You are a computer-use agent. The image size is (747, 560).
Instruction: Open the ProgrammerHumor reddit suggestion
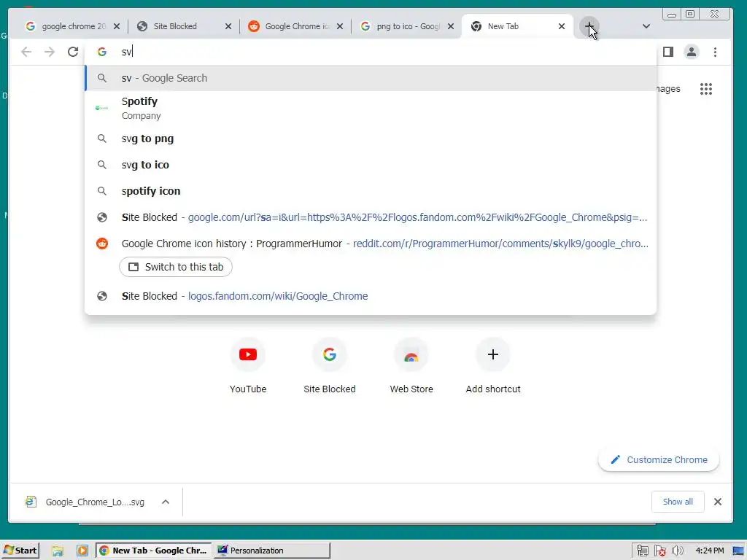point(371,244)
